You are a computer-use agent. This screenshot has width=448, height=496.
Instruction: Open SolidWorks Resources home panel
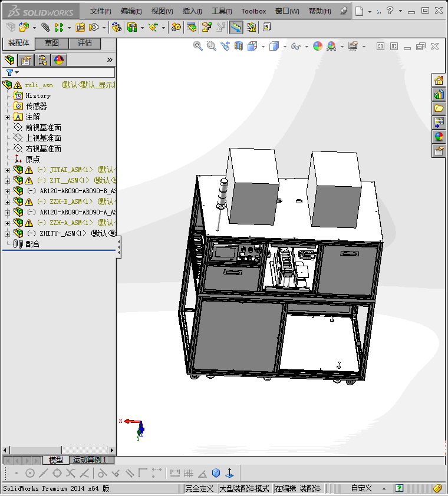(439, 80)
